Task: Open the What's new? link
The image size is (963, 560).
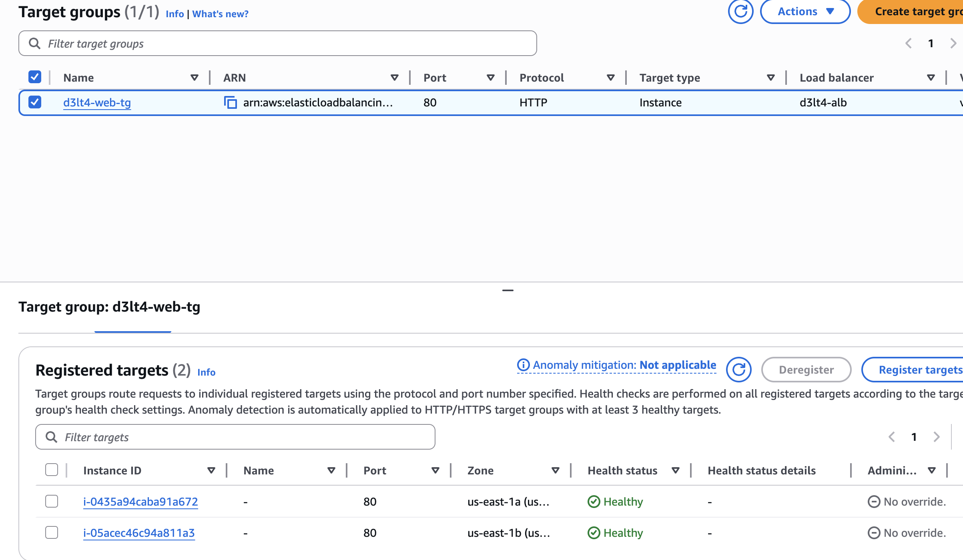Action: click(x=220, y=14)
